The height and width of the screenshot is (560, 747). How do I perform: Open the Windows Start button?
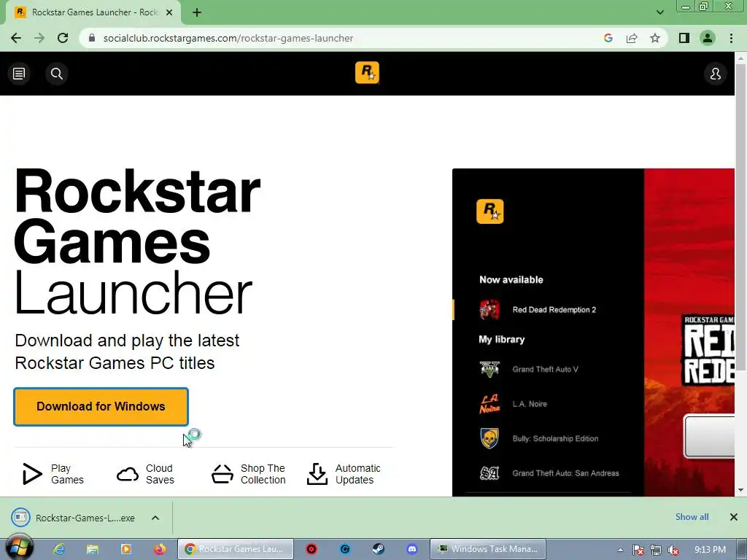(x=18, y=547)
